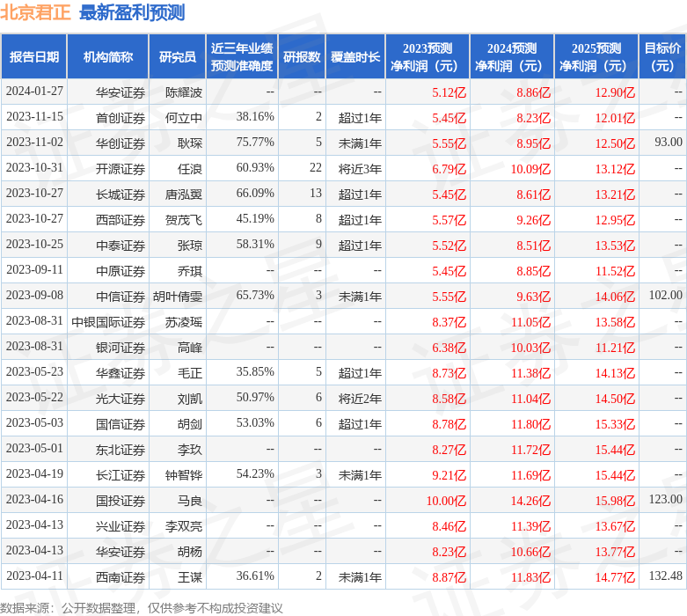Screen dimensions: 687x616
Task: Click the 2023预测净利润 column header
Action: pyautogui.click(x=428, y=57)
